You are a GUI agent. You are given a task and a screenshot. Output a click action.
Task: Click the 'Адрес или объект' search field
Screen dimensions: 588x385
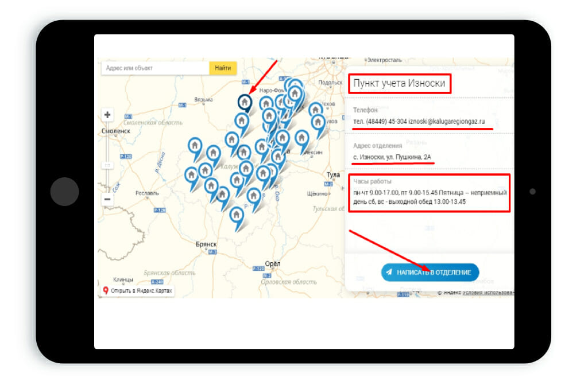pyautogui.click(x=155, y=68)
